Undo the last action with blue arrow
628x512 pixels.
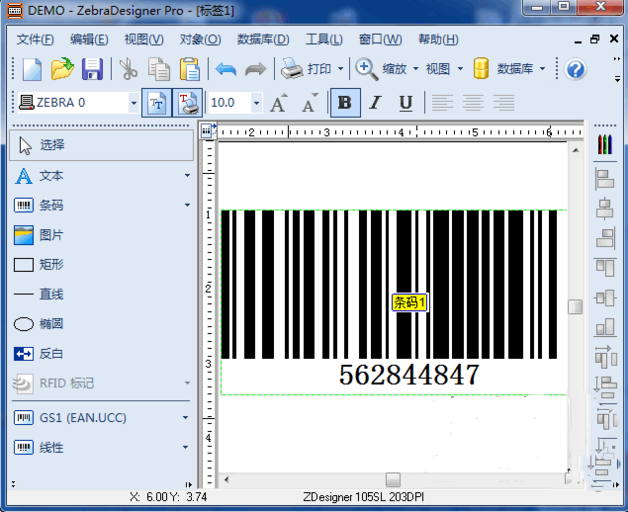[x=225, y=69]
